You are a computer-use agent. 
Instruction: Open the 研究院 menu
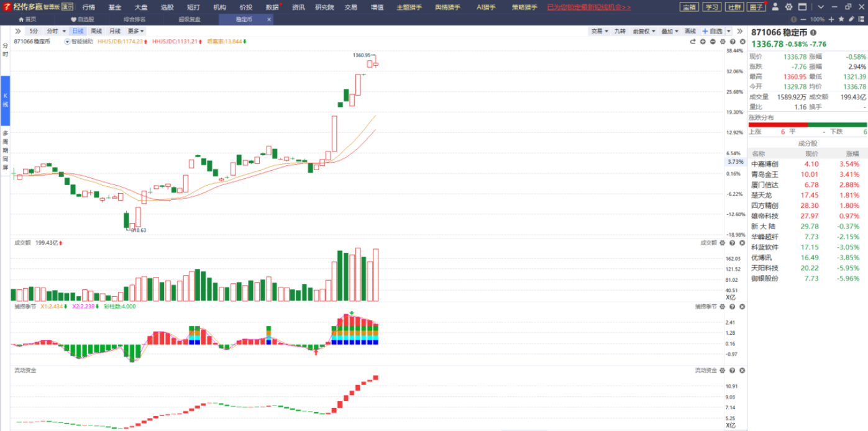pyautogui.click(x=324, y=7)
